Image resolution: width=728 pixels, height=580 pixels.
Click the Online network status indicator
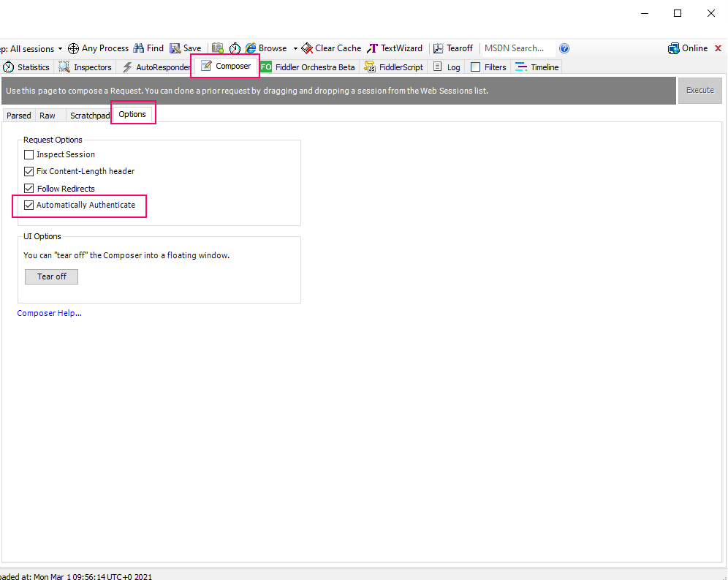tap(688, 48)
